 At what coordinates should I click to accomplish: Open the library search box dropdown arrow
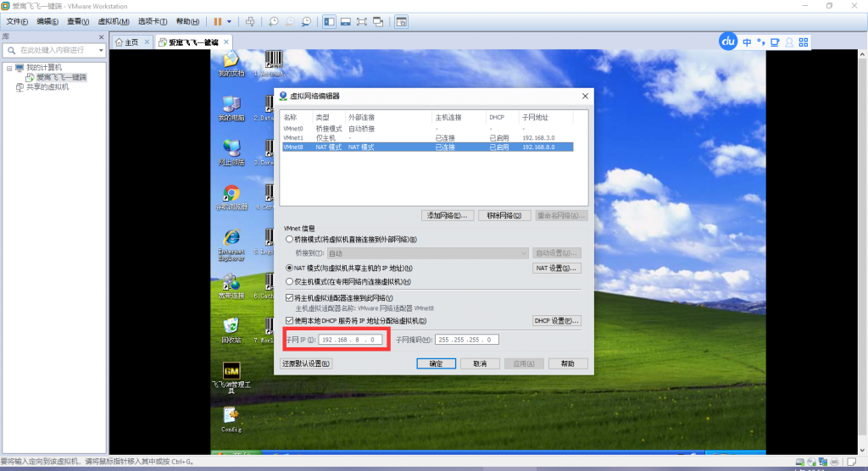(x=101, y=50)
